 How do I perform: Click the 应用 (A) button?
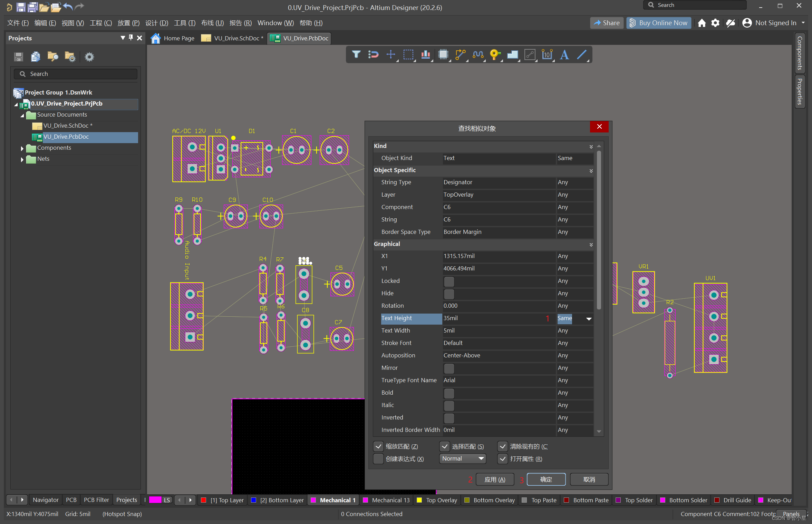point(494,479)
